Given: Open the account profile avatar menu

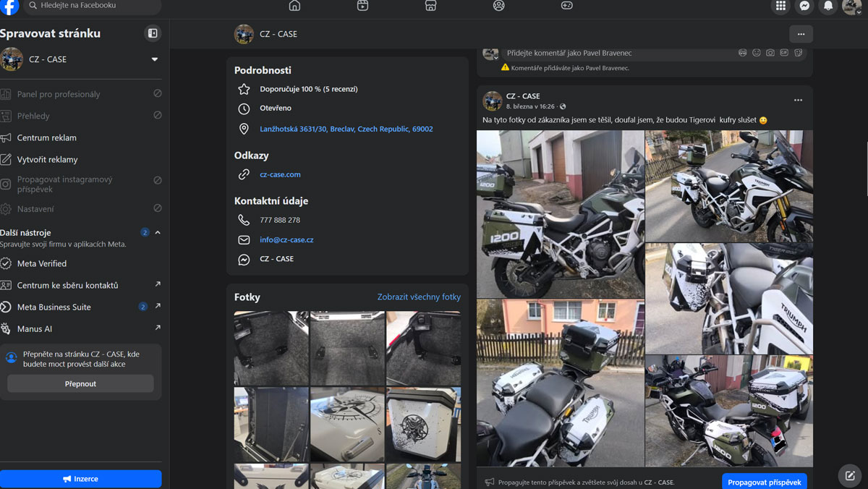Looking at the screenshot, I should [x=852, y=6].
